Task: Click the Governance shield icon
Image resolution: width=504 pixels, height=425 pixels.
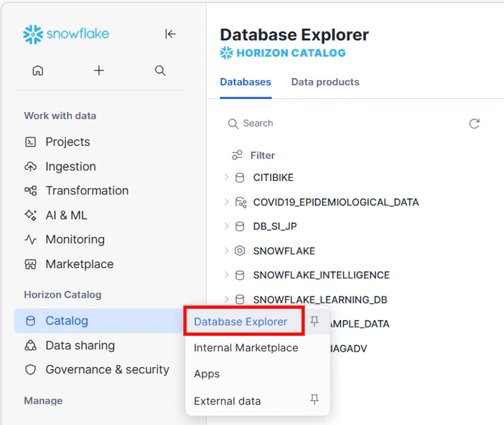Action: (30, 370)
